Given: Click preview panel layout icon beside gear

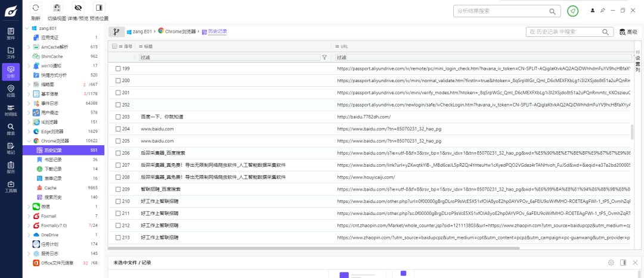Looking at the screenshot, I should [x=623, y=263].
